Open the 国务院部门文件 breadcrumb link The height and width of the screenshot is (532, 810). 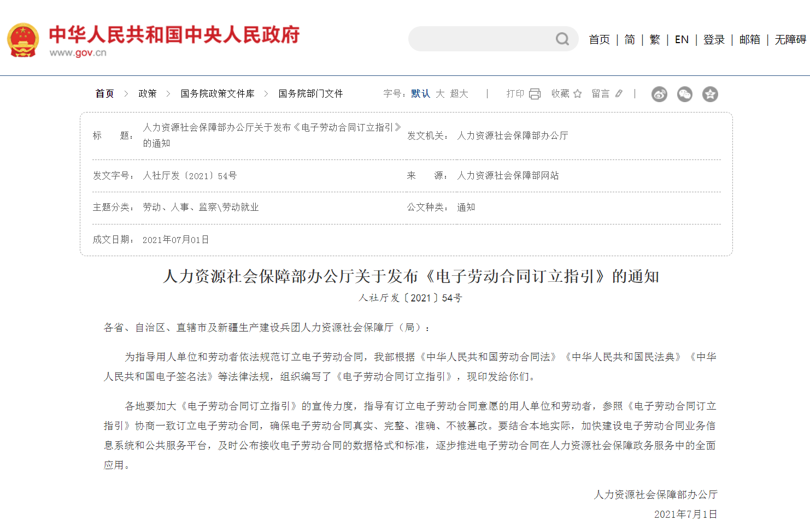[310, 93]
